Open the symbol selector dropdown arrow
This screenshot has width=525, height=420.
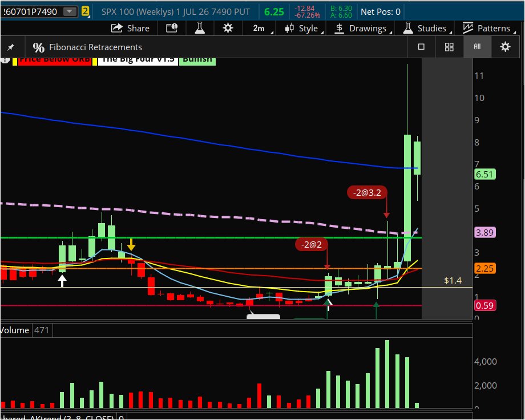pos(70,12)
